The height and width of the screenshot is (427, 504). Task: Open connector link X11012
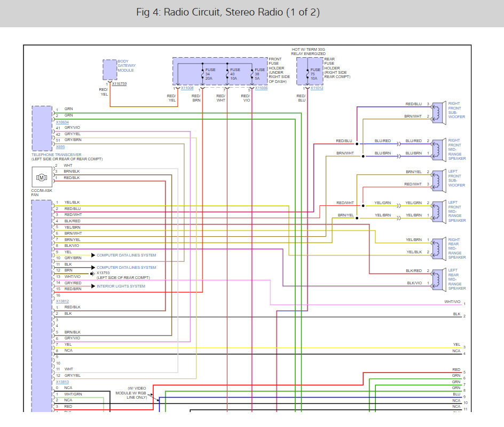coord(317,88)
